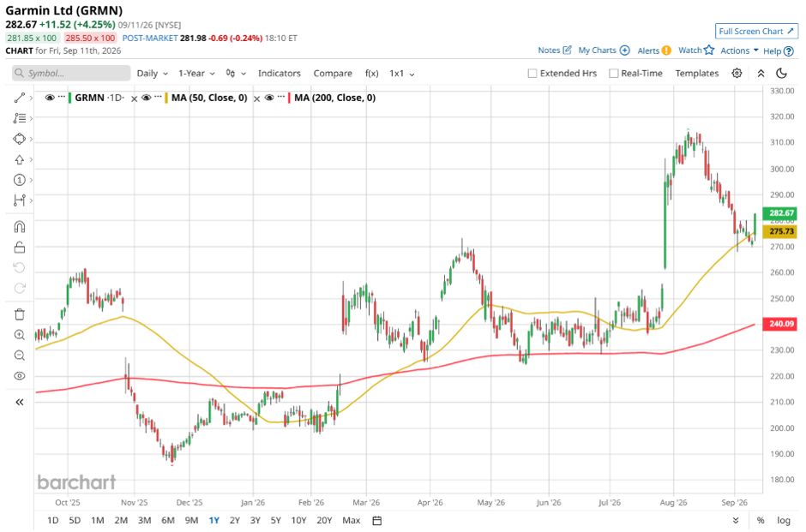
Task: Switch to dark mode moon icon
Action: (781, 73)
